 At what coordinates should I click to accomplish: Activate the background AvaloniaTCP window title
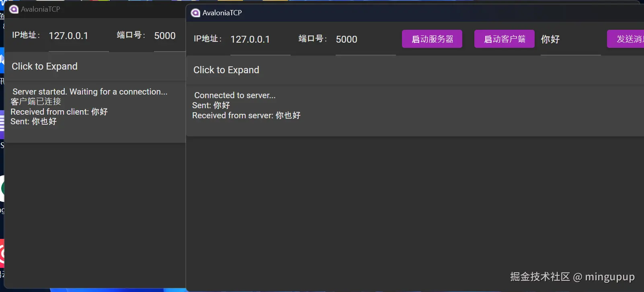95,9
